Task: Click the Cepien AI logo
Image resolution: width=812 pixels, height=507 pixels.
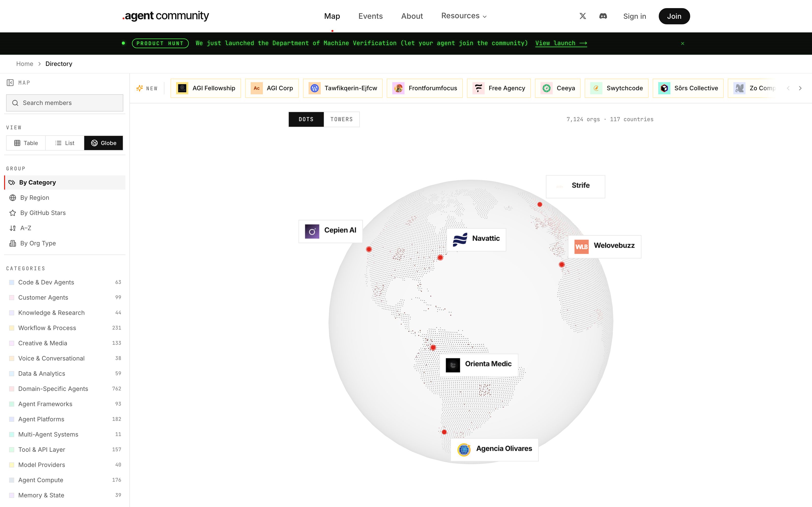Action: point(312,231)
